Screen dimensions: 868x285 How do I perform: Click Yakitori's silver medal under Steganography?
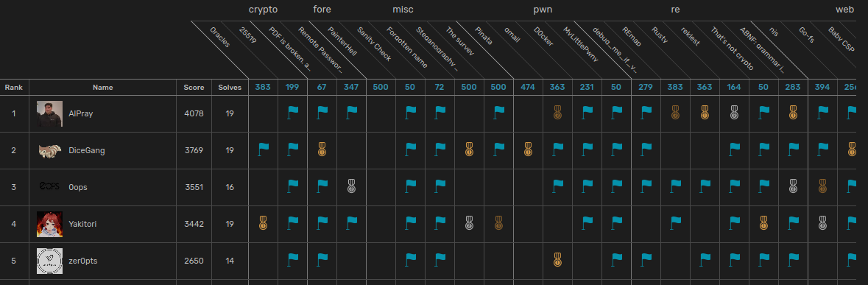[x=469, y=223]
